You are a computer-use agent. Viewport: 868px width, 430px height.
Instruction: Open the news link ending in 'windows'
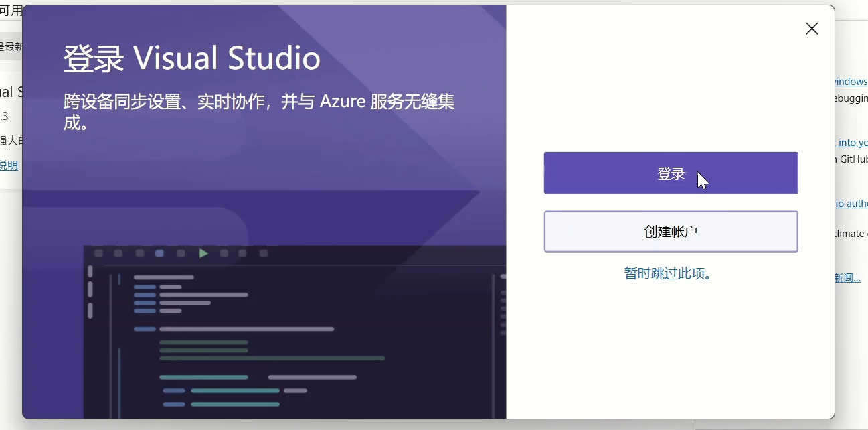851,82
